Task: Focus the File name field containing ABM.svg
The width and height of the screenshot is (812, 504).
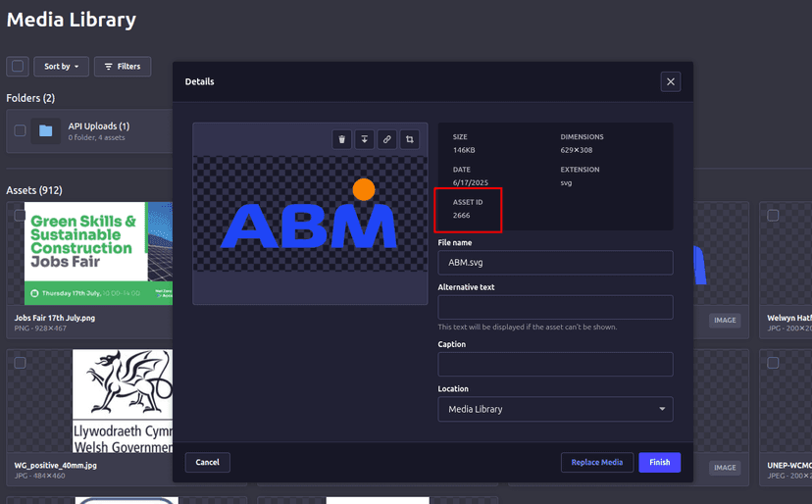Action: click(x=554, y=263)
